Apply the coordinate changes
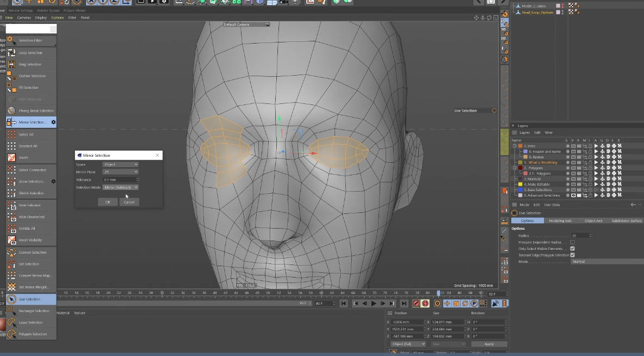 [x=489, y=344]
